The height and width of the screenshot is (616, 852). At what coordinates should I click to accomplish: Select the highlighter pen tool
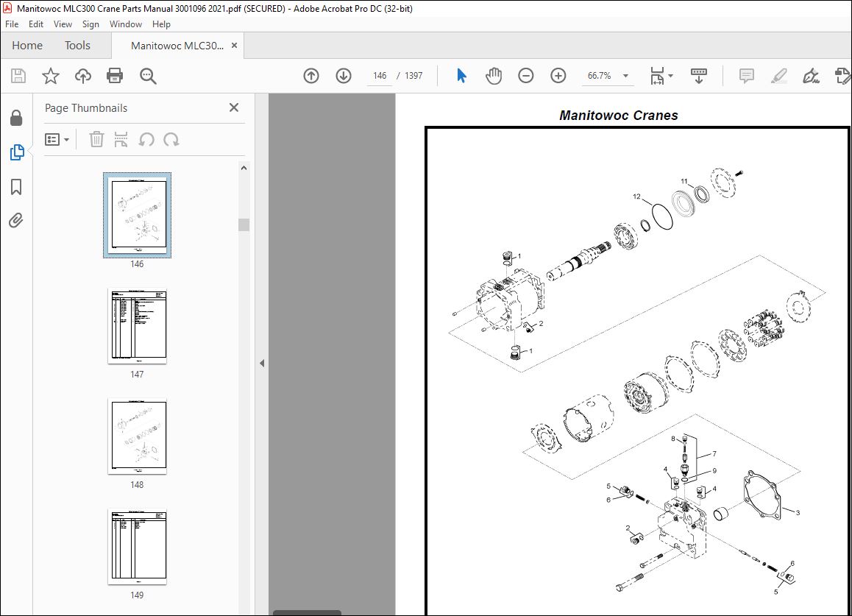[778, 76]
